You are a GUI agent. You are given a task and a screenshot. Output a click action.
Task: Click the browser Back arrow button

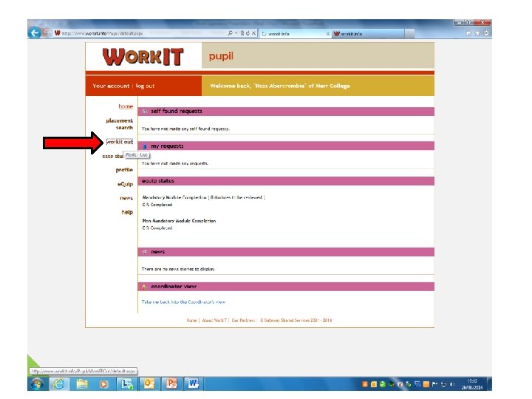click(x=34, y=33)
